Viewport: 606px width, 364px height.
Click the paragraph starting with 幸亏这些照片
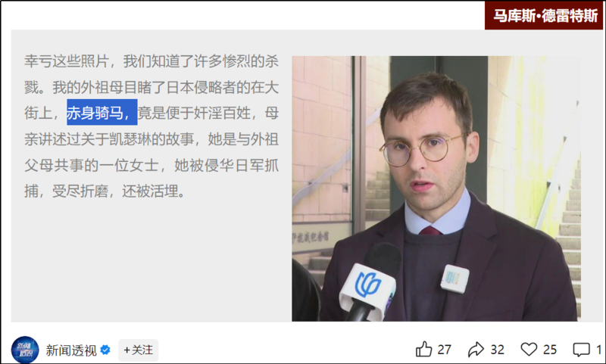click(151, 126)
